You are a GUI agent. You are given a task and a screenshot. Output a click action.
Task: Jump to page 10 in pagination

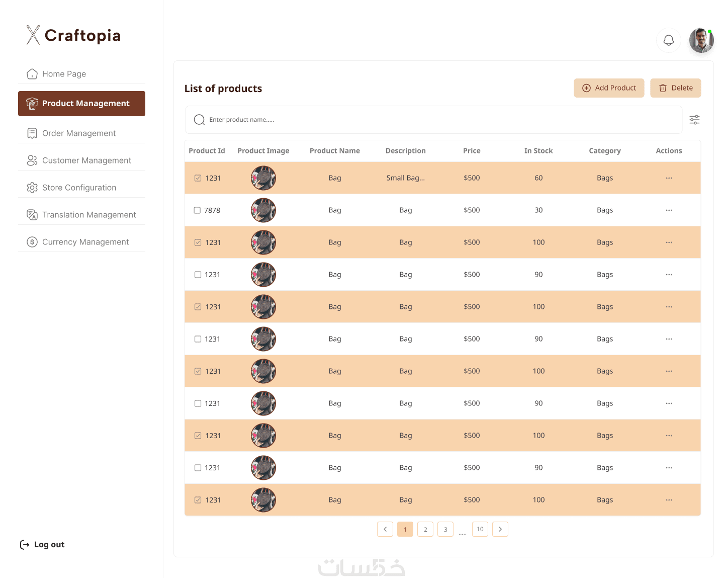(x=480, y=529)
